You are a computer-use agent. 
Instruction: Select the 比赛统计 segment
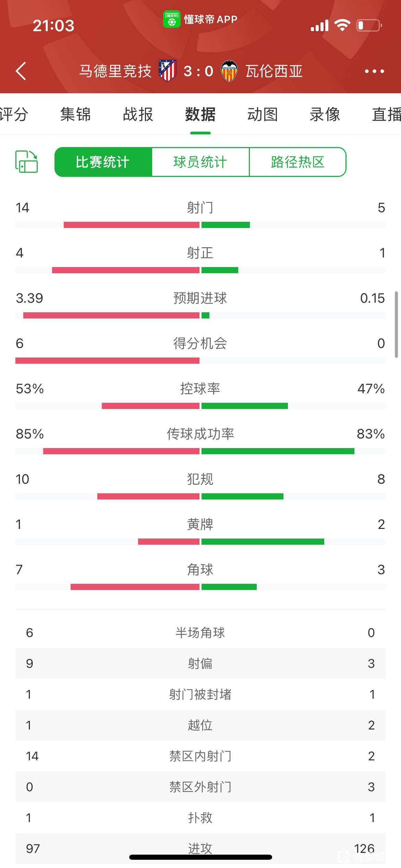tap(103, 162)
